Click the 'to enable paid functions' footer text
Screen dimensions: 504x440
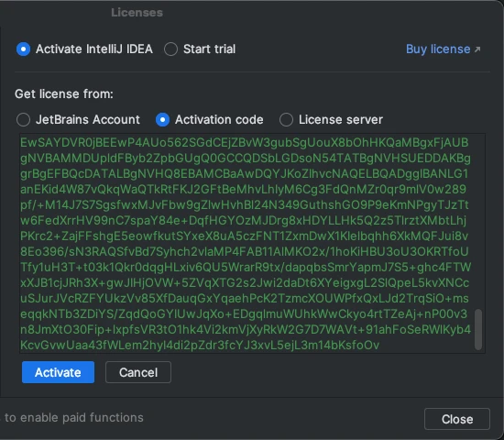click(74, 417)
